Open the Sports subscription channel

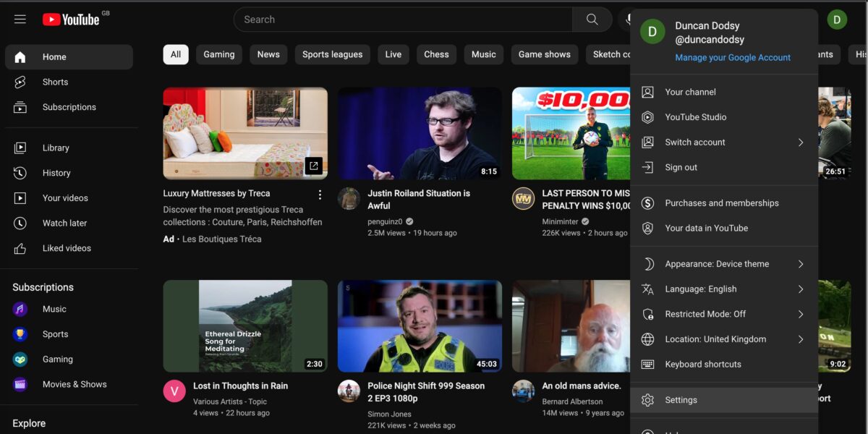(x=69, y=334)
